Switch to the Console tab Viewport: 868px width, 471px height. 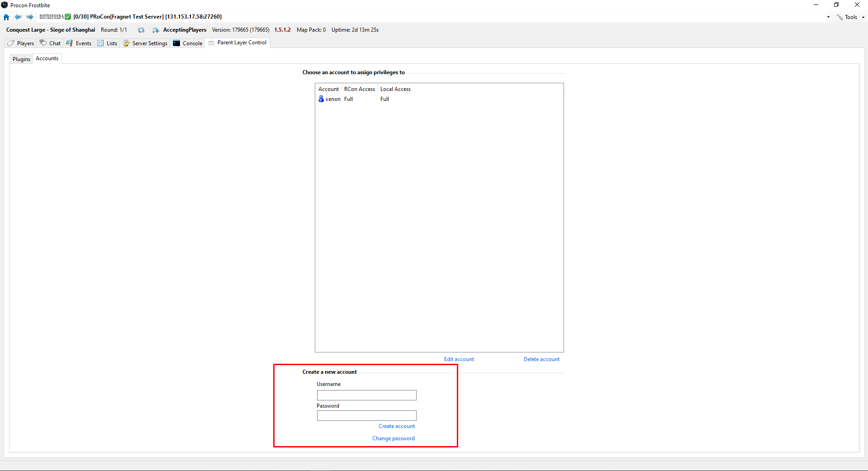click(187, 43)
